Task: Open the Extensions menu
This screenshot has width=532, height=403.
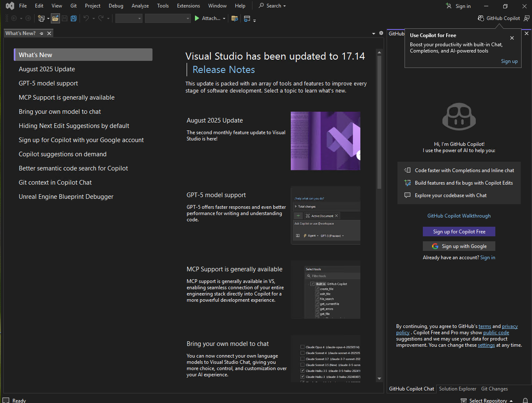Action: 188,6
